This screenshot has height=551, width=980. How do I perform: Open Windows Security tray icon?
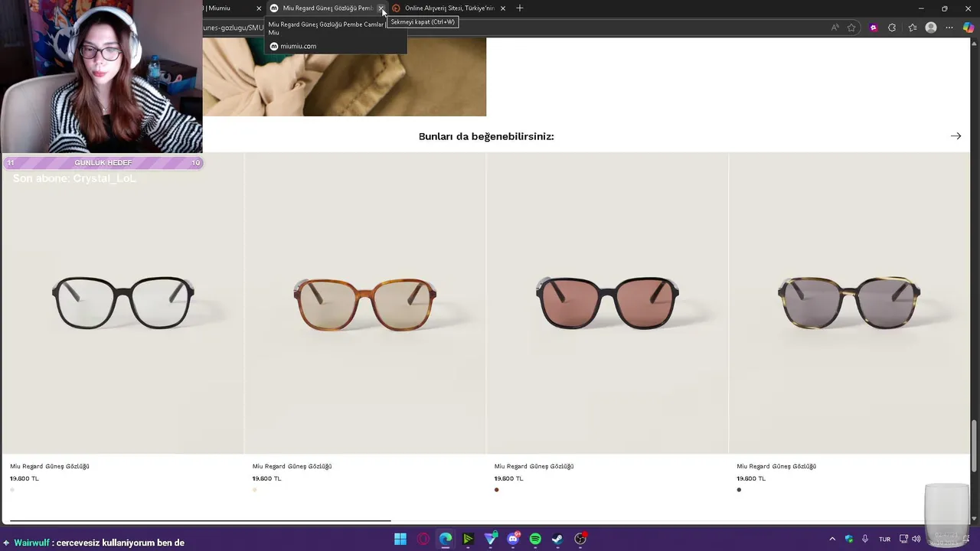pos(849,540)
